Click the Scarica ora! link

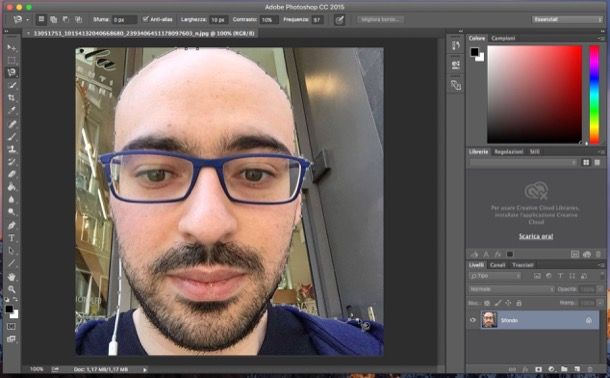(x=536, y=236)
